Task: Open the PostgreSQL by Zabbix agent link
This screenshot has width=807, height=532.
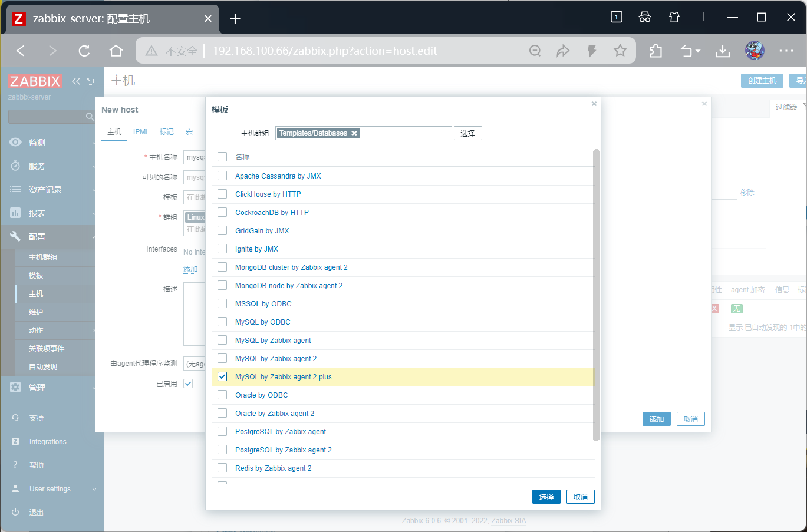Action: pyautogui.click(x=281, y=432)
